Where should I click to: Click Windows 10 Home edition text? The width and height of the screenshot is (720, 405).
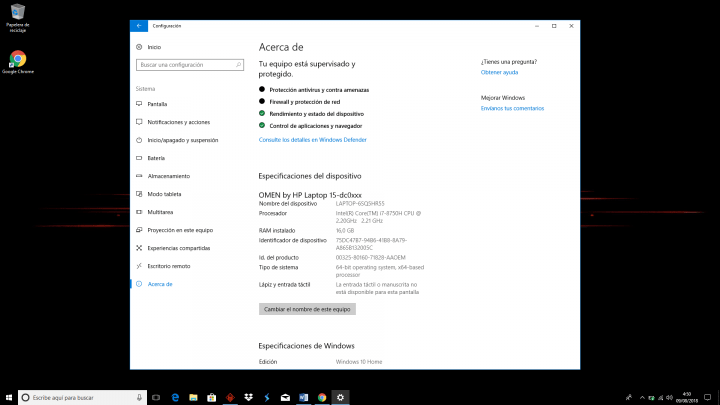[359, 362]
